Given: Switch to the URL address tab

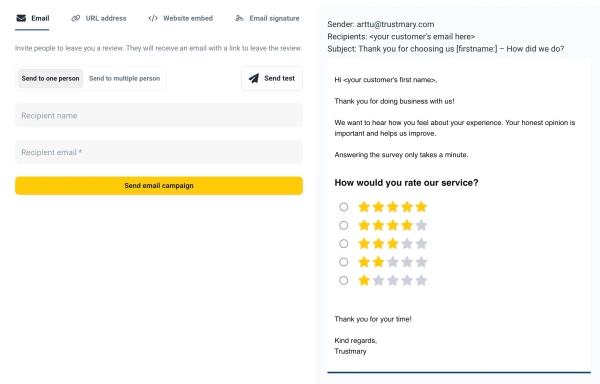Looking at the screenshot, I should click(x=99, y=18).
